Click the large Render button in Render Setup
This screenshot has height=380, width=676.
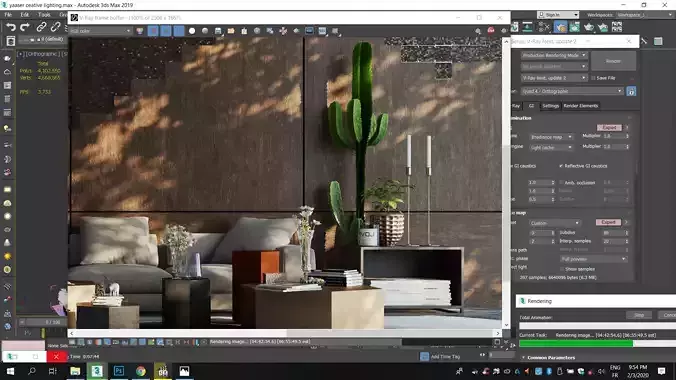click(x=613, y=61)
